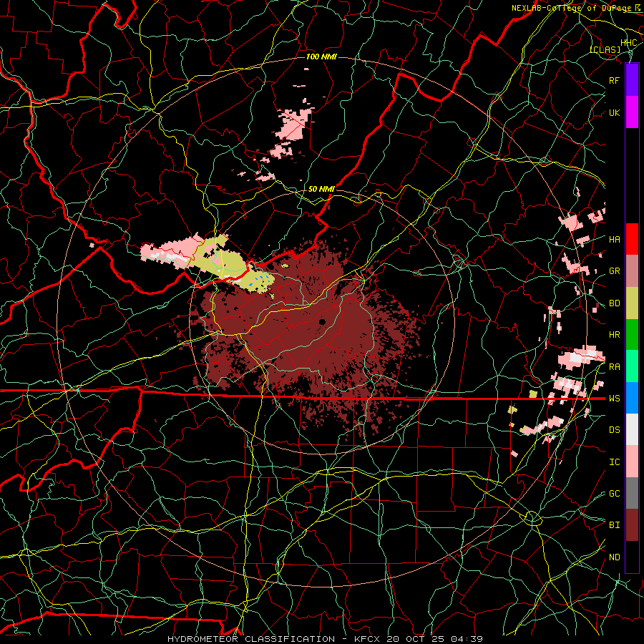
Task: Select the dusty pink GR graupel swatch
Action: click(632, 271)
